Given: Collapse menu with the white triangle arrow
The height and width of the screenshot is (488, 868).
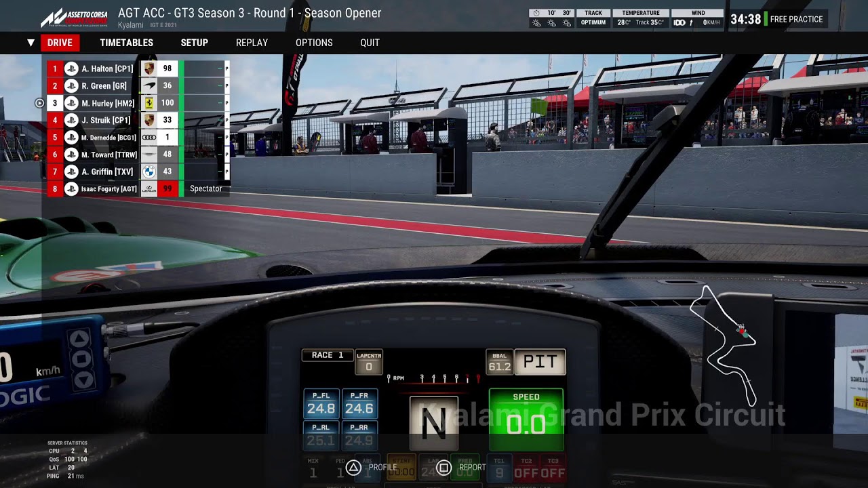Looking at the screenshot, I should 31,43.
